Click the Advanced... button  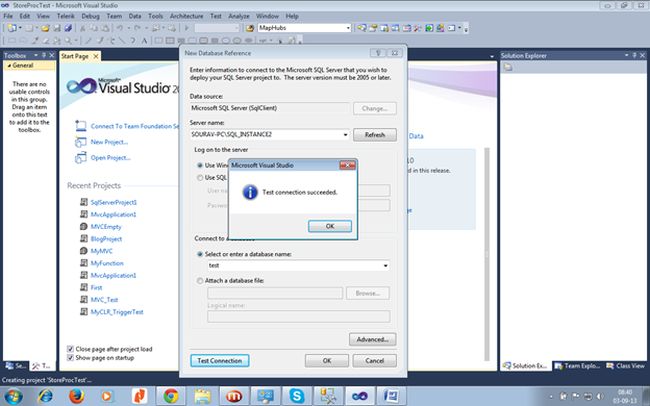[x=372, y=339]
